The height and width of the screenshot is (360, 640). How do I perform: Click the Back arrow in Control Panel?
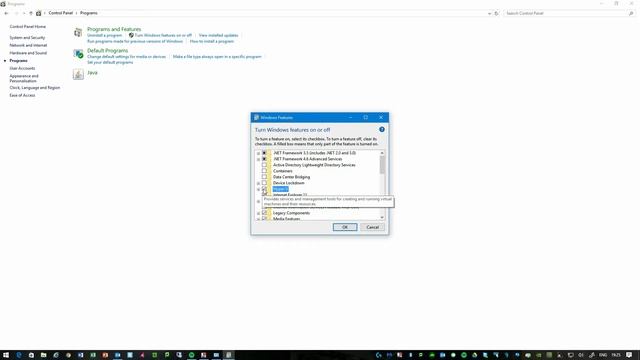click(x=6, y=13)
